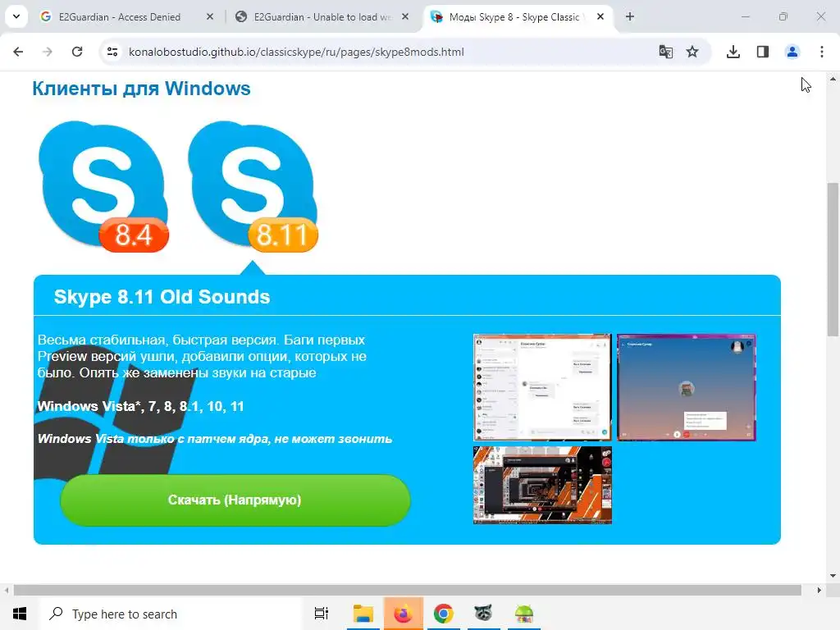Viewport: 840px width, 630px height.
Task: Go back to previous page
Action: coord(18,52)
